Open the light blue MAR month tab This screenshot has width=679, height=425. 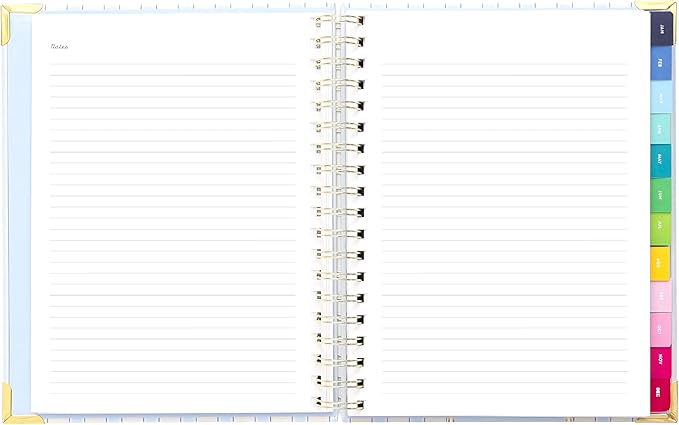tap(661, 97)
